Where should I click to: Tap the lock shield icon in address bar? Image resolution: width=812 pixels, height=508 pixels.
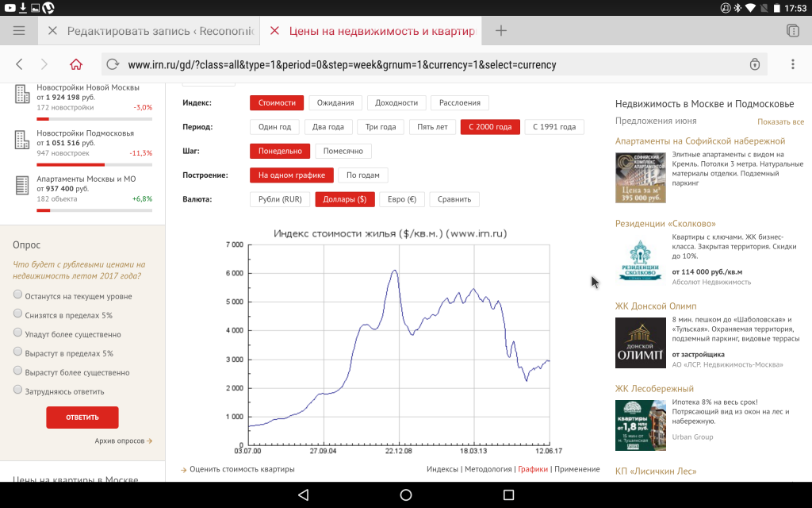755,64
